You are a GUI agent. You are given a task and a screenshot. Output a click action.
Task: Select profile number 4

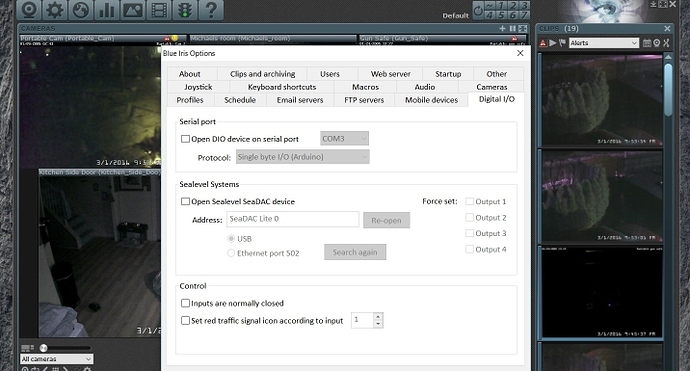tap(490, 15)
